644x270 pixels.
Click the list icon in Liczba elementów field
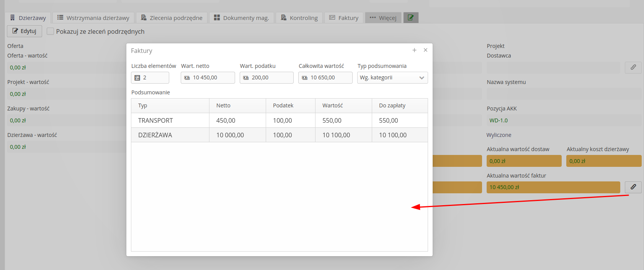[137, 78]
